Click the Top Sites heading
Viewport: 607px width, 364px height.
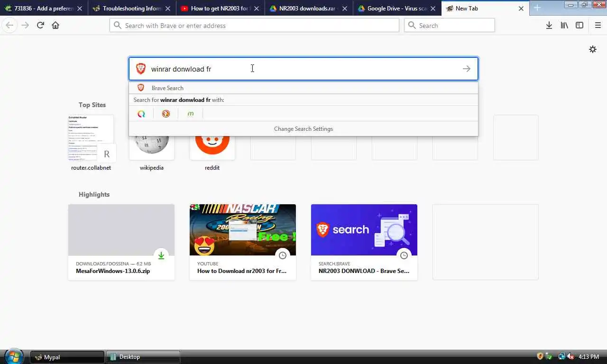[92, 105]
